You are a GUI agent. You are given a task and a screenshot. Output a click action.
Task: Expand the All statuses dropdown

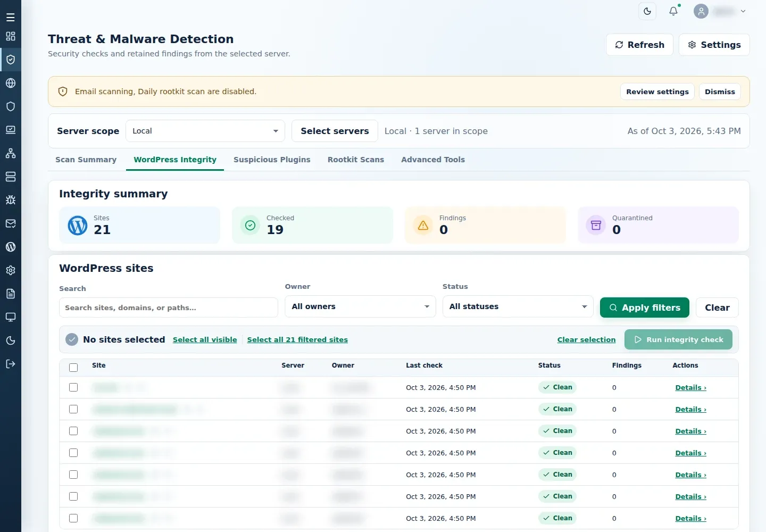point(518,306)
